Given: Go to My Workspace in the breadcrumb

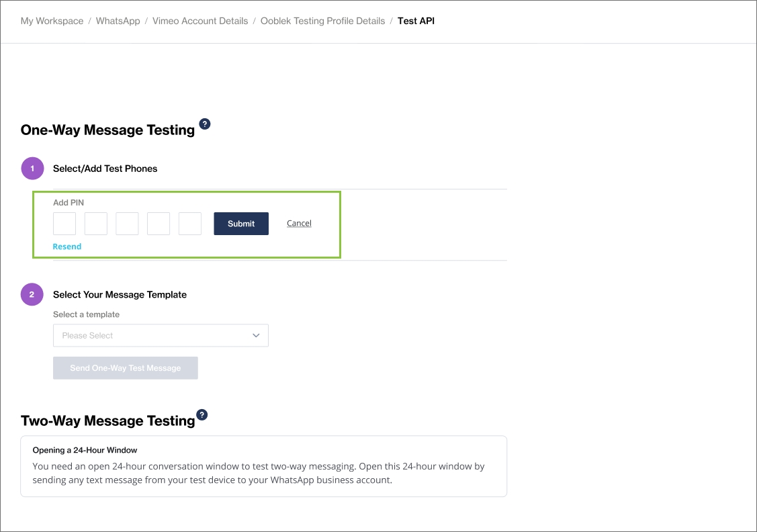Looking at the screenshot, I should 52,21.
